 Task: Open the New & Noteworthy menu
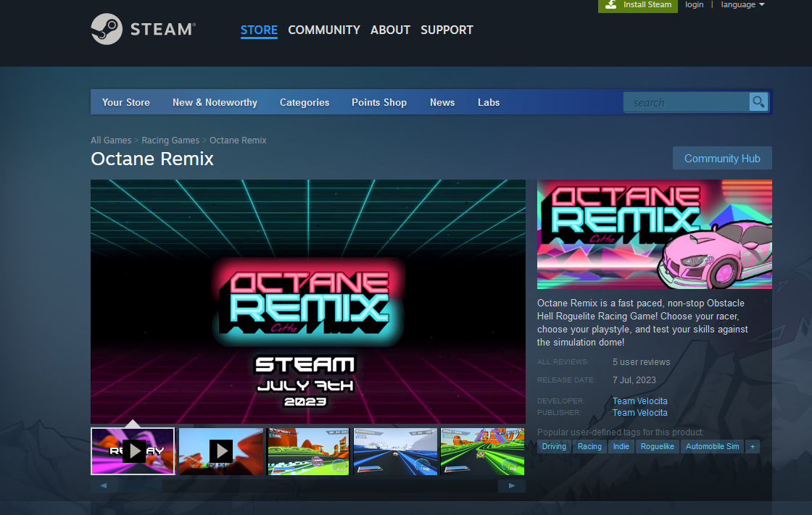pos(215,102)
